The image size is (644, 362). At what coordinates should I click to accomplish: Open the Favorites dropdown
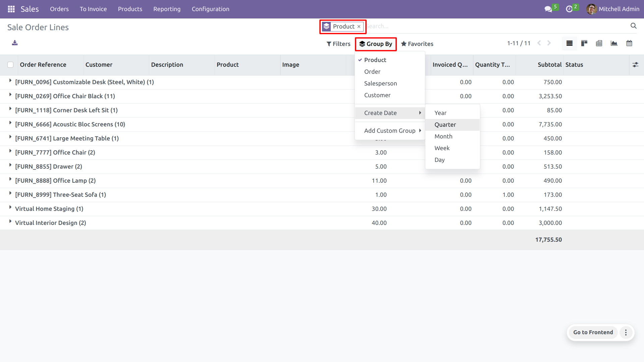coord(417,44)
